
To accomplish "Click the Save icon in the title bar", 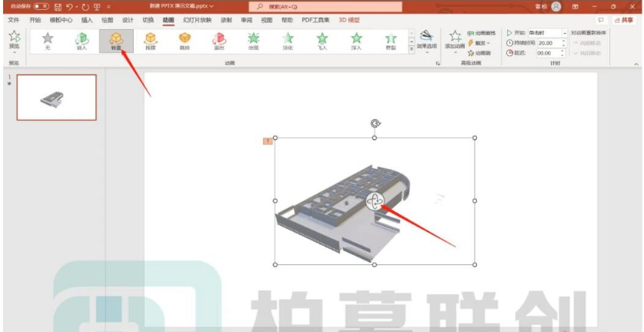I will click(58, 7).
